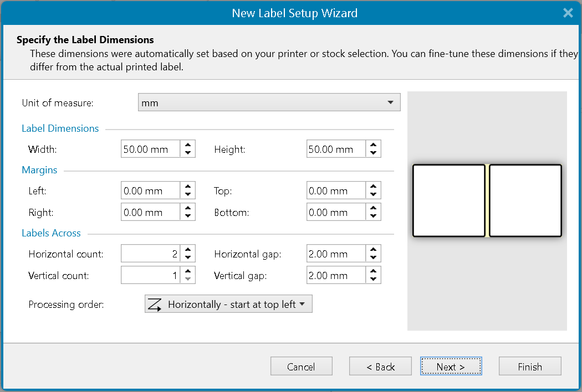Increase the Horizontal count
The height and width of the screenshot is (392, 582).
tap(188, 250)
